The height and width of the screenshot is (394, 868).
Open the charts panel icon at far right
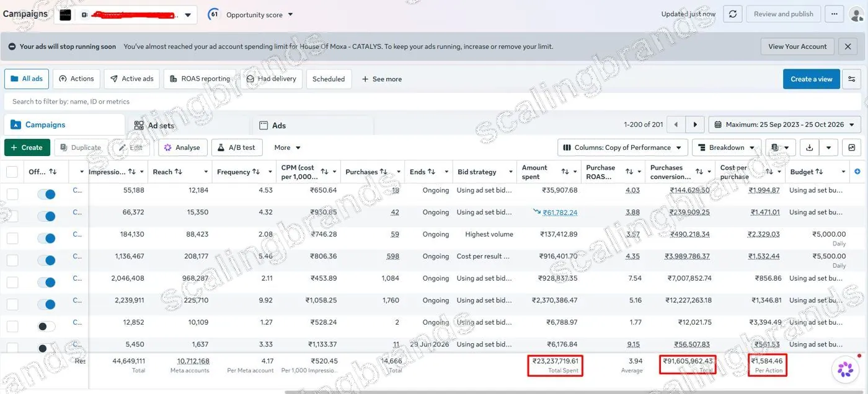[852, 147]
